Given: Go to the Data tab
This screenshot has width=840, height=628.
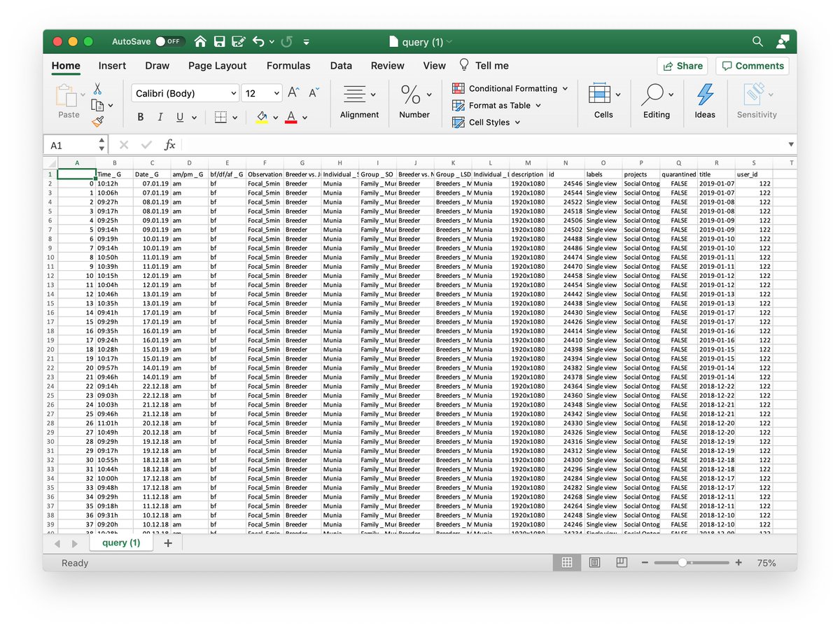Looking at the screenshot, I should coord(341,65).
